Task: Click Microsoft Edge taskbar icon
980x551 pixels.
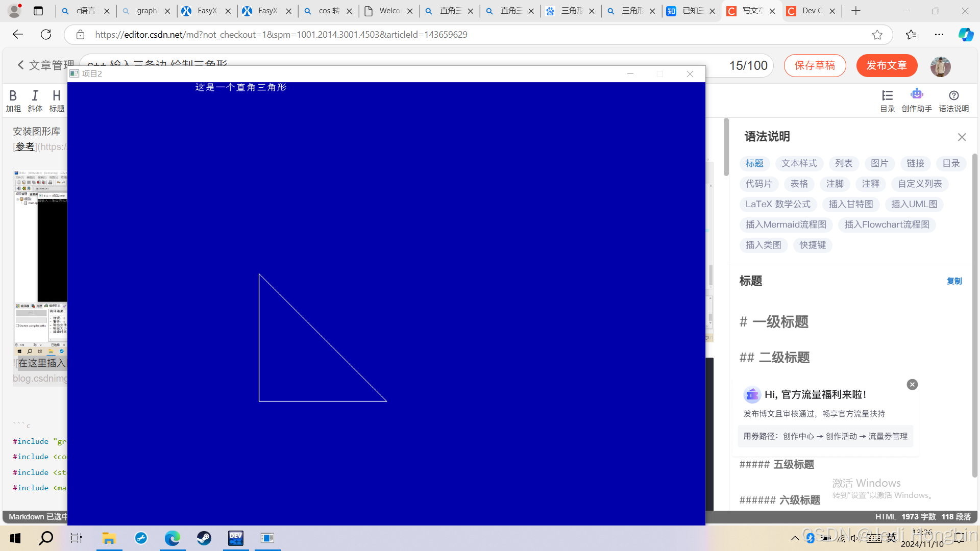Action: (x=173, y=538)
